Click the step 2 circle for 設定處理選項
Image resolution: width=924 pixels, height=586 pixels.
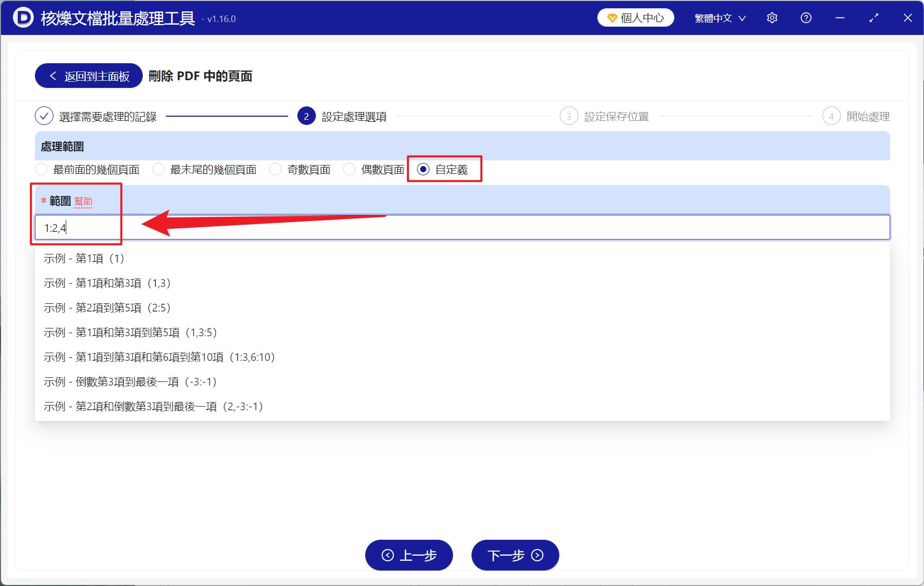click(306, 116)
